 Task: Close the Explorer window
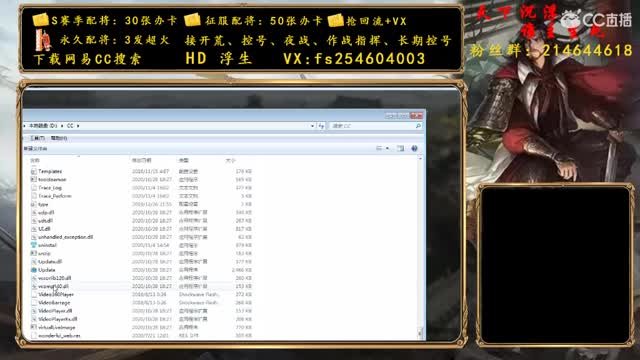tap(416, 116)
